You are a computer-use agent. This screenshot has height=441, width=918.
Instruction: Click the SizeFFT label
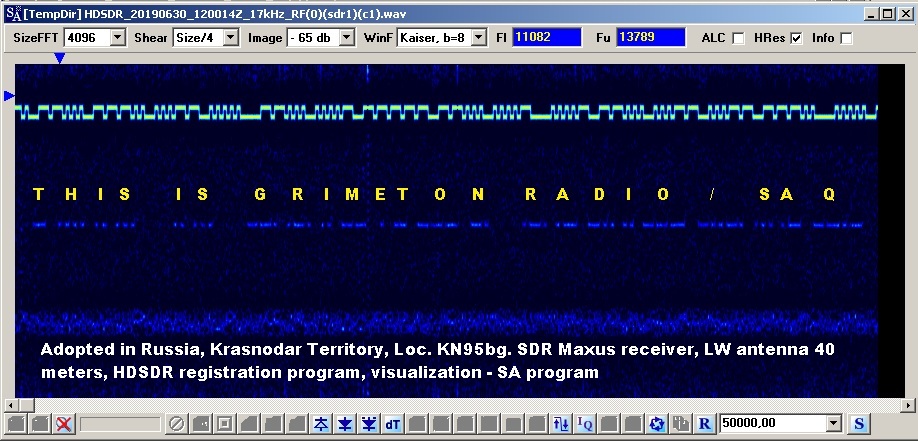(x=36, y=38)
